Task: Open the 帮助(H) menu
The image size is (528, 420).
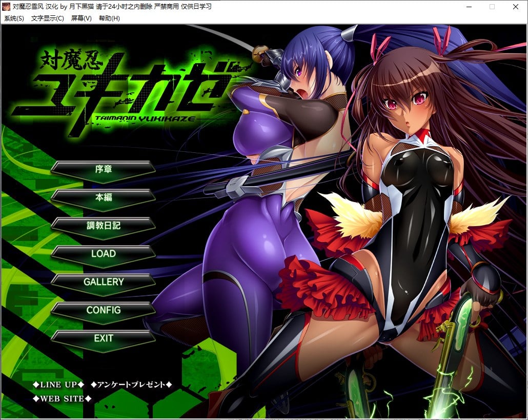Action: (109, 18)
